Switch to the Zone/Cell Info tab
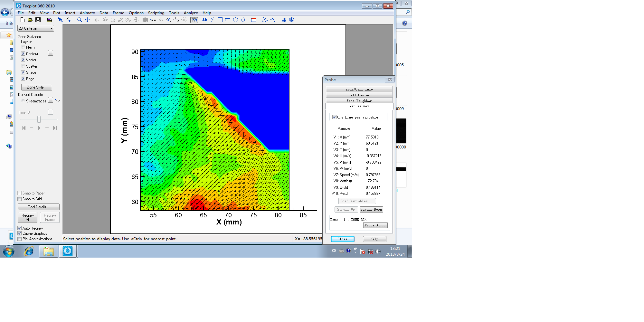 point(359,89)
